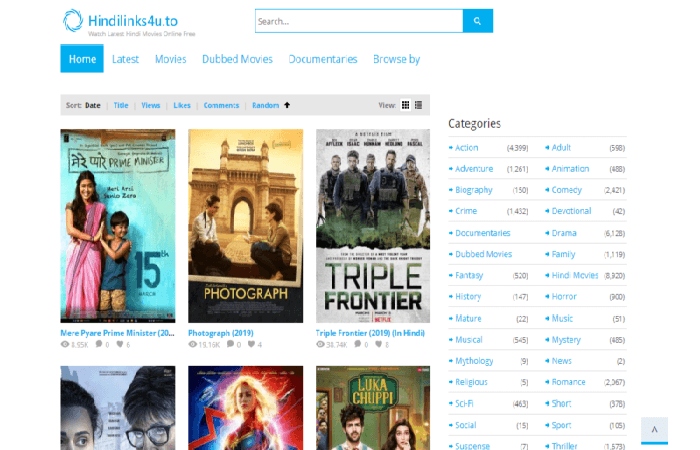Open the Movies nav item
This screenshot has height=450, width=700.
point(171,59)
